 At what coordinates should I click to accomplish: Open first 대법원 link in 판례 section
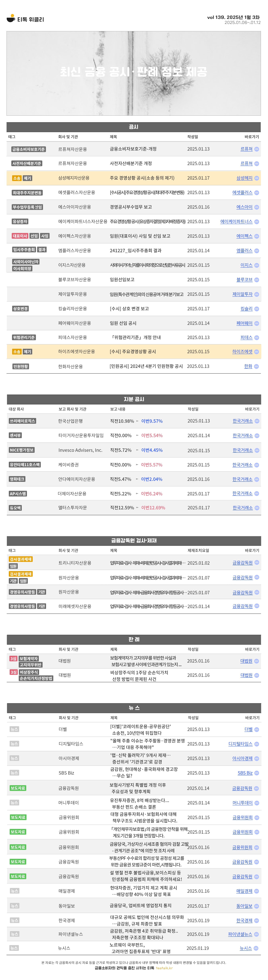(x=246, y=661)
